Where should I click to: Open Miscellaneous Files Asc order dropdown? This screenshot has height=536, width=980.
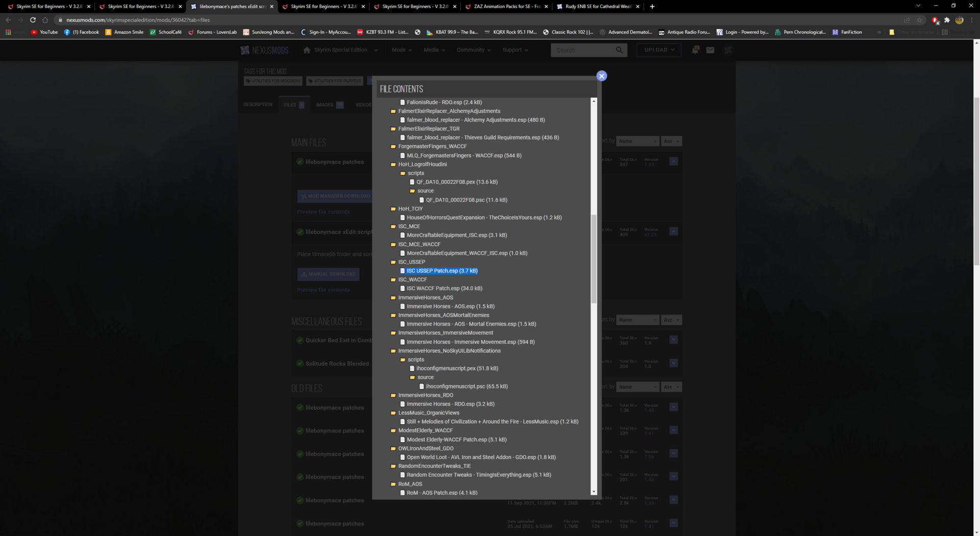(671, 320)
